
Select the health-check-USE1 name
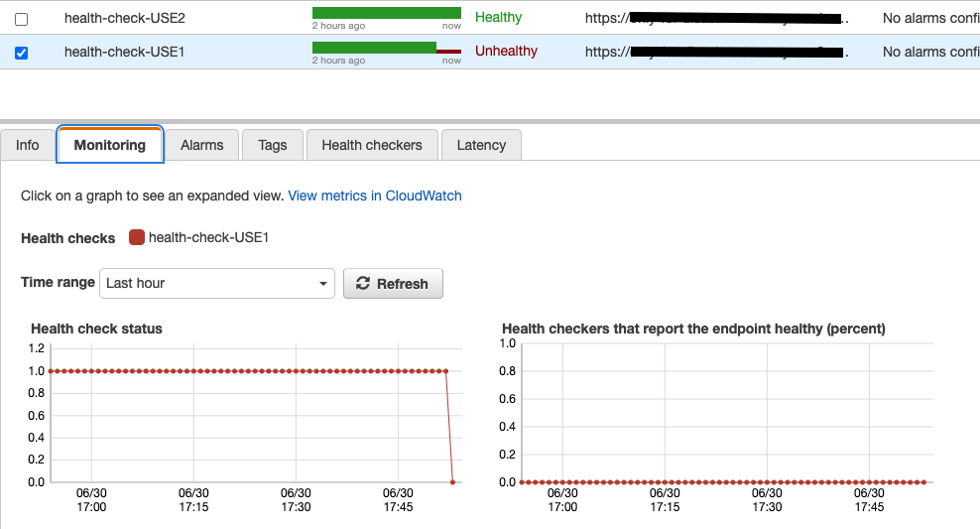pos(124,52)
